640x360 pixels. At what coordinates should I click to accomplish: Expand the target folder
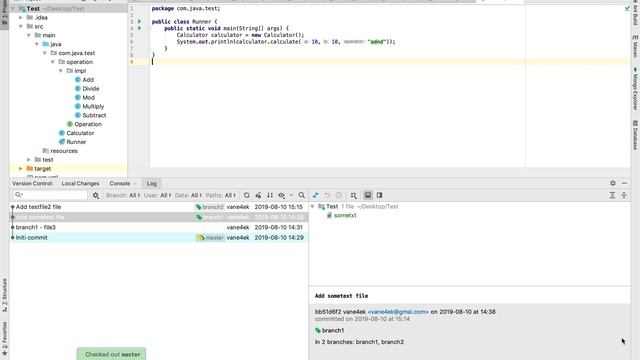[21, 169]
